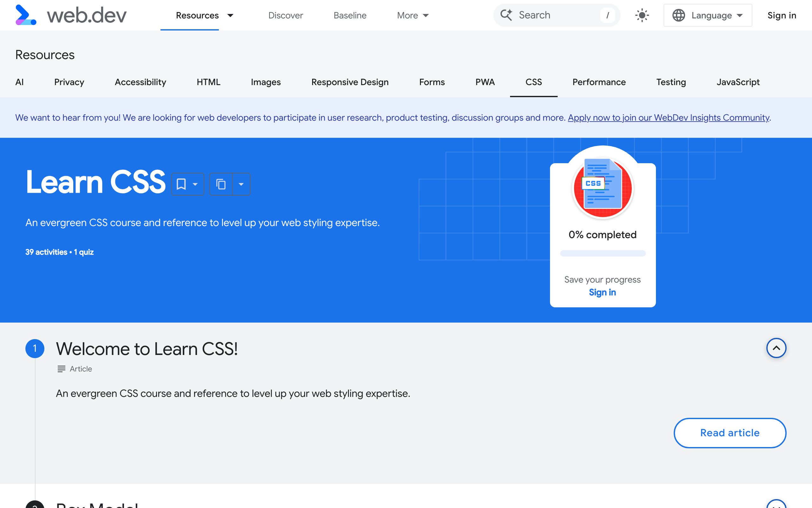Click the Welcome to Learn CSS! heading
This screenshot has height=508, width=812.
[147, 349]
